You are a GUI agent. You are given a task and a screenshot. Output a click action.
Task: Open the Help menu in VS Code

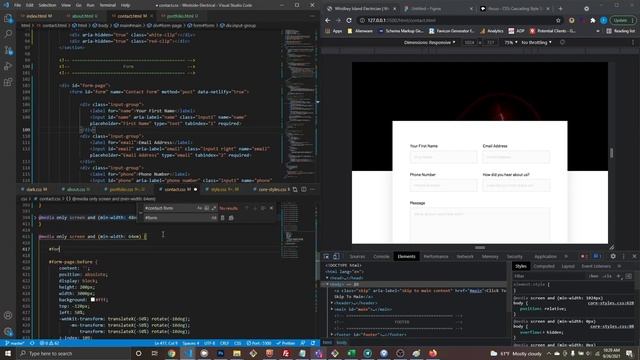pyautogui.click(x=125, y=5)
